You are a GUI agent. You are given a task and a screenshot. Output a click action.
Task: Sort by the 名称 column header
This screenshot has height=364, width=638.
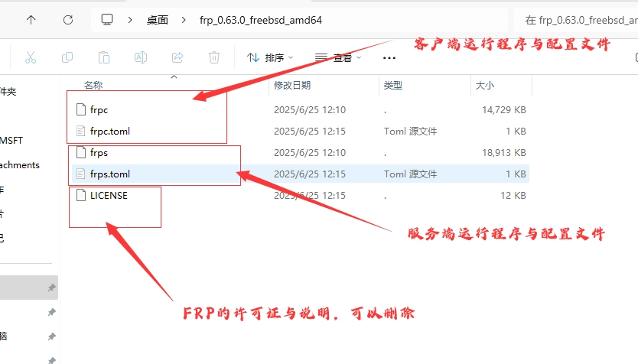(x=93, y=86)
